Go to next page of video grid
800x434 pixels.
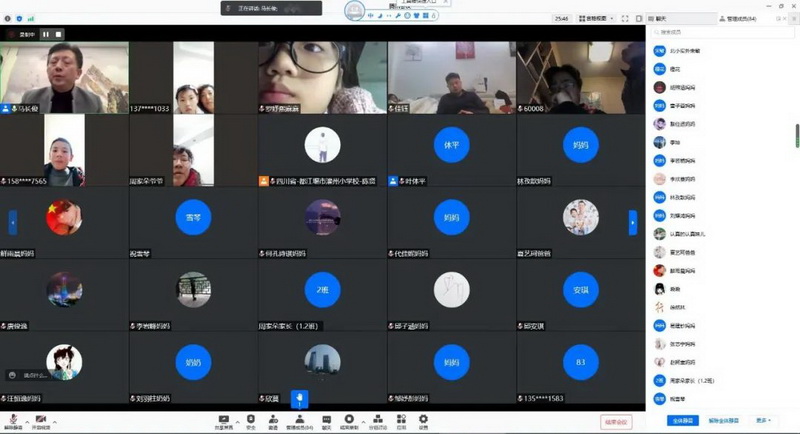click(x=632, y=222)
